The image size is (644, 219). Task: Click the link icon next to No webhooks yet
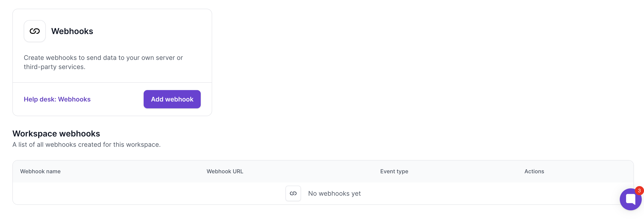click(x=293, y=193)
